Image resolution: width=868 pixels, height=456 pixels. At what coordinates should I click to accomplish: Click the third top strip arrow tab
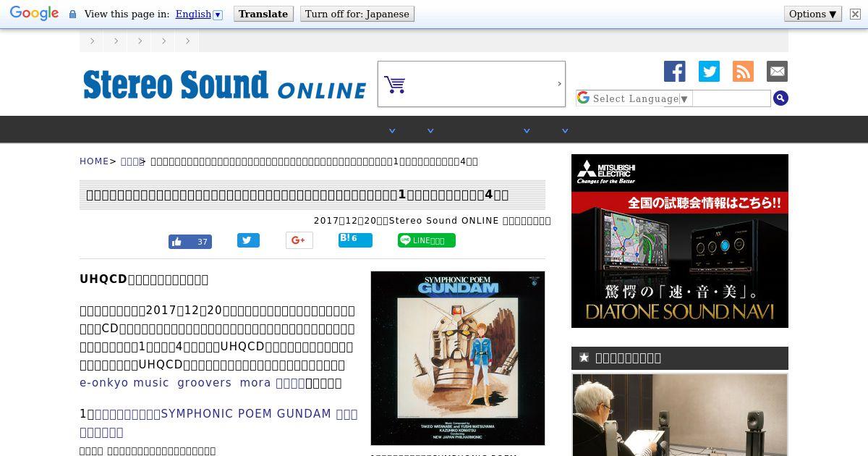click(x=140, y=41)
